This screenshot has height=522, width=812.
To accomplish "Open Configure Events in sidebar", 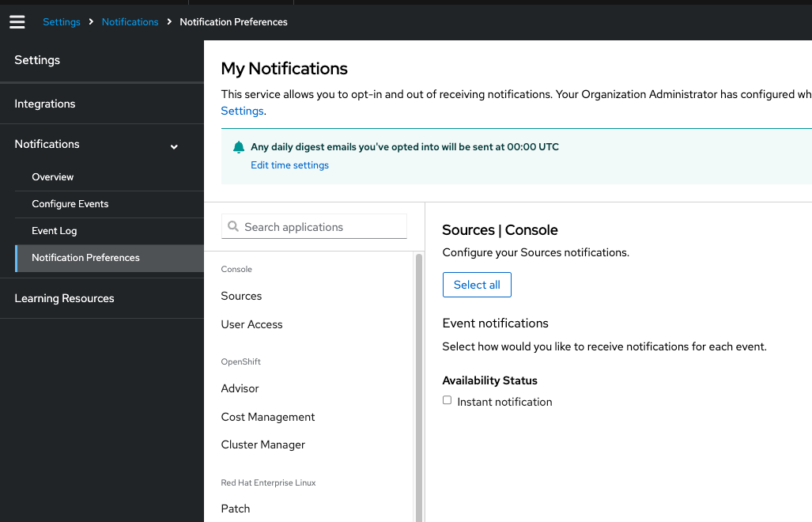I will tap(70, 204).
